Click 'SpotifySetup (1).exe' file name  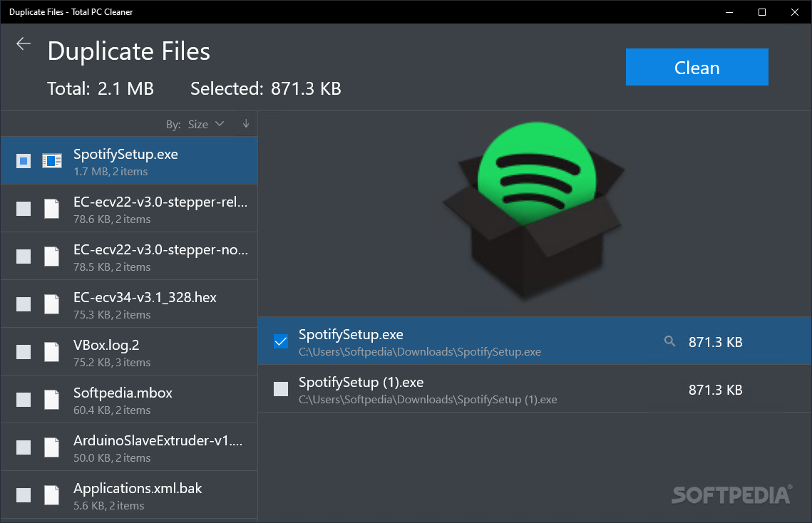361,382
